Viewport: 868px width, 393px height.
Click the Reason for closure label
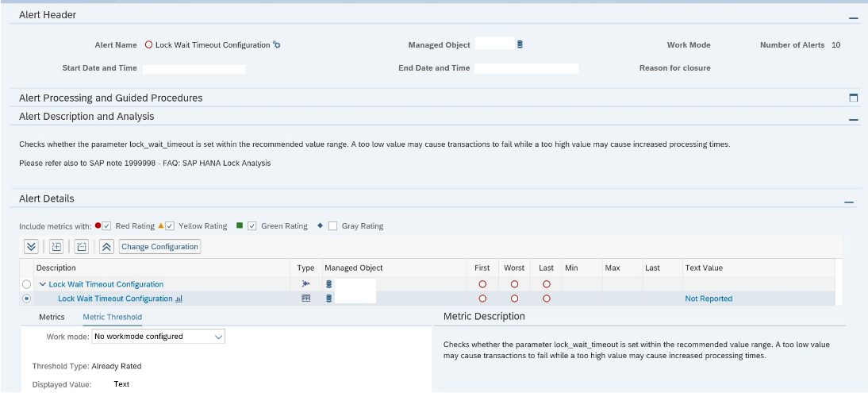pos(675,68)
